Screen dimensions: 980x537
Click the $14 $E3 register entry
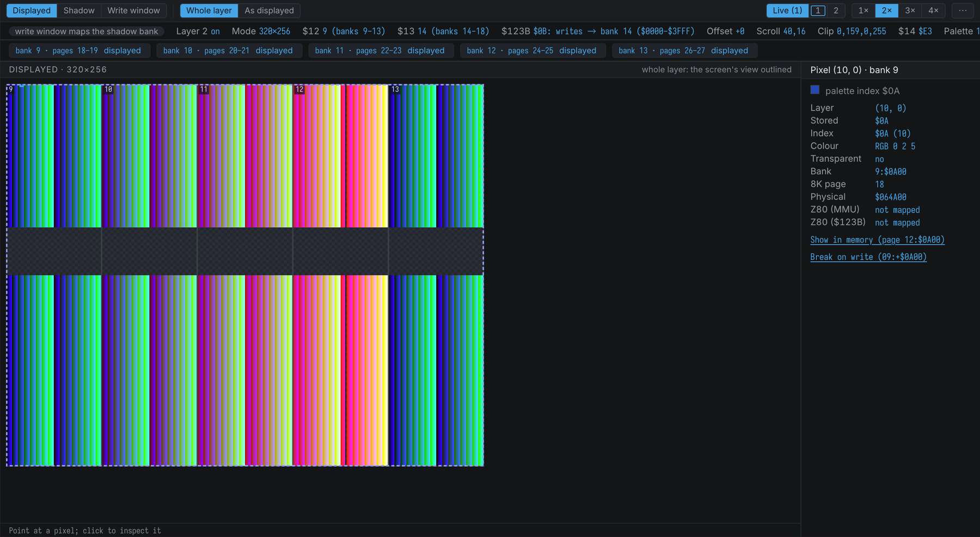[915, 32]
